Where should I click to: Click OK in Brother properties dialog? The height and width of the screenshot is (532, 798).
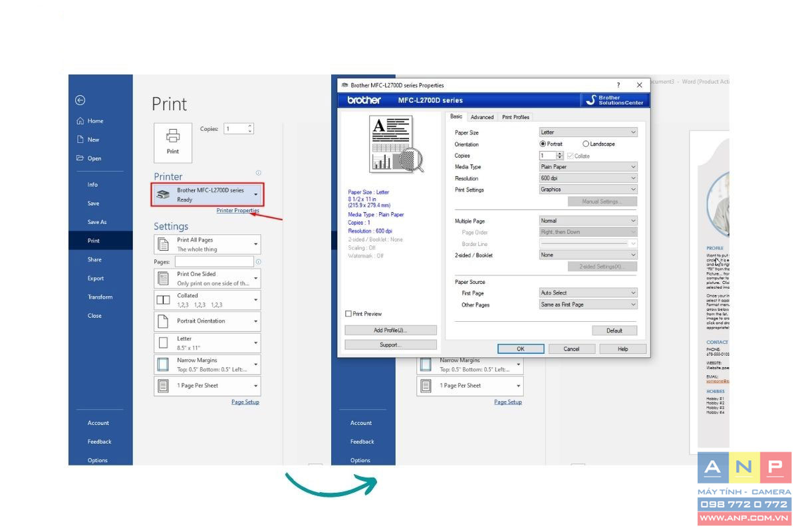click(521, 348)
